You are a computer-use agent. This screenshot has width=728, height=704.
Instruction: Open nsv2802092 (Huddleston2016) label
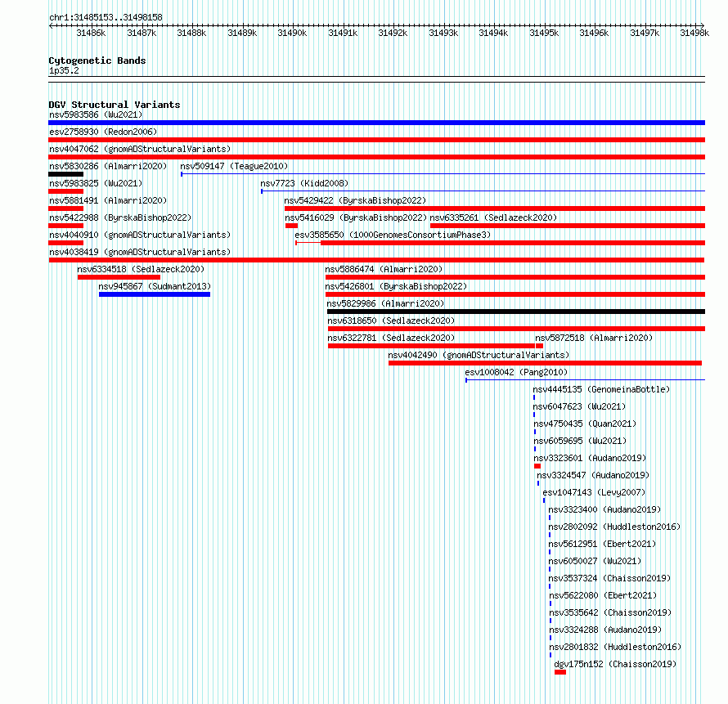point(615,527)
